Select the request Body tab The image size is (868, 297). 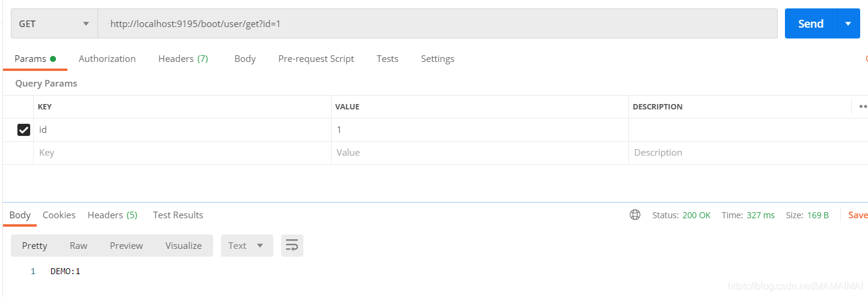pyautogui.click(x=245, y=59)
